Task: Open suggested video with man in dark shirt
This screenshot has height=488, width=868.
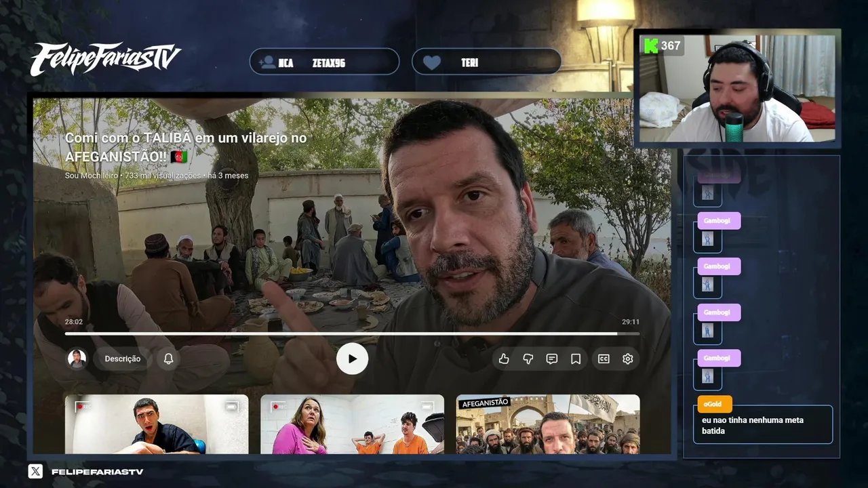Action: coord(157,424)
